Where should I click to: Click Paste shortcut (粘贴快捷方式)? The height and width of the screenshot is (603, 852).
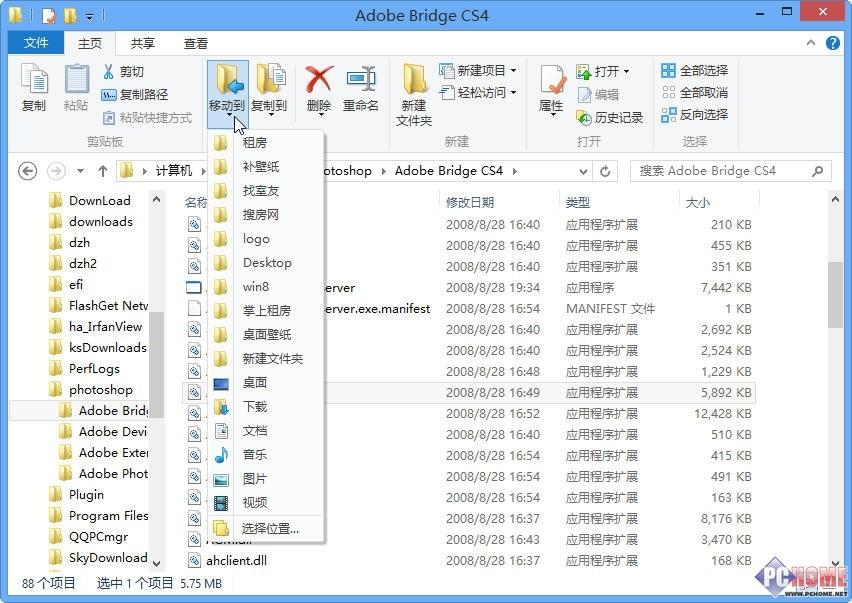[147, 117]
